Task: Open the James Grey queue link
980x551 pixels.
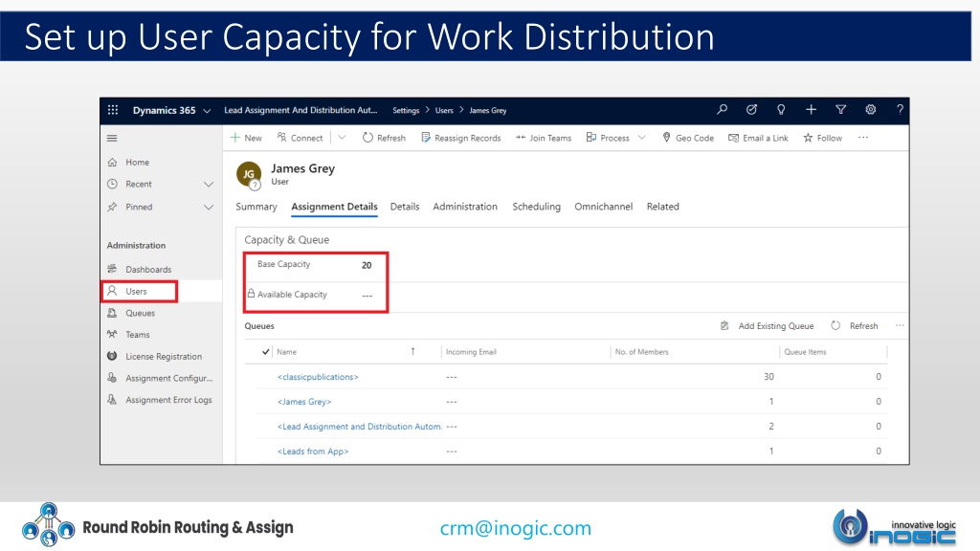Action: click(304, 402)
